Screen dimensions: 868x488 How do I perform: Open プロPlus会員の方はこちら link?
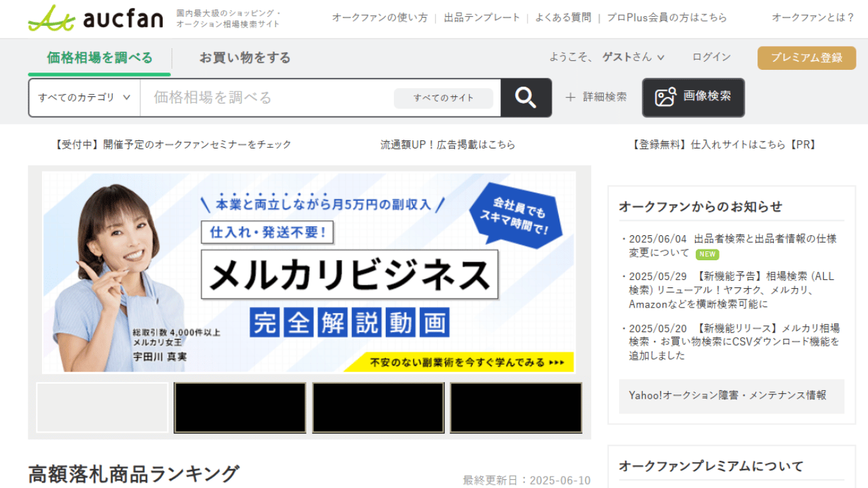click(667, 18)
